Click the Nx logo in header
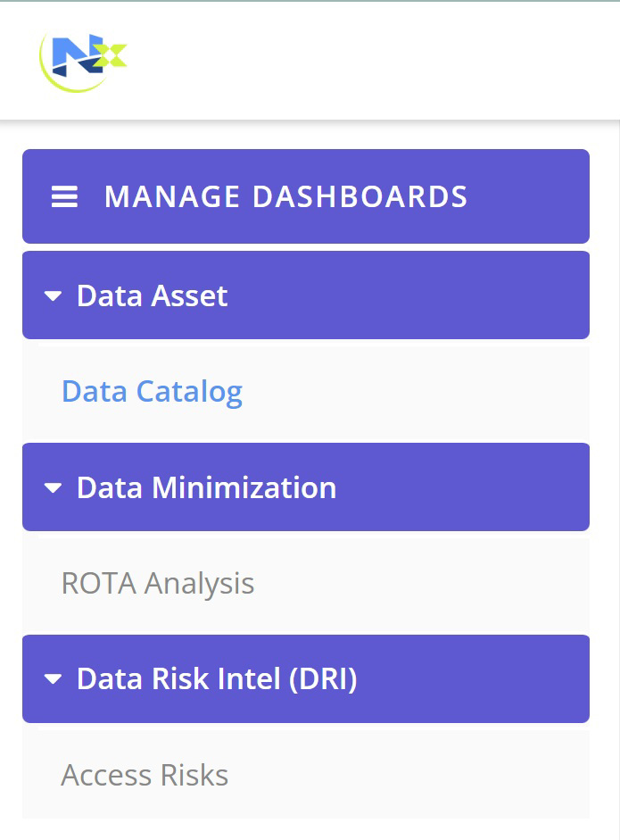Viewport: 620px width, 840px height. [84, 62]
